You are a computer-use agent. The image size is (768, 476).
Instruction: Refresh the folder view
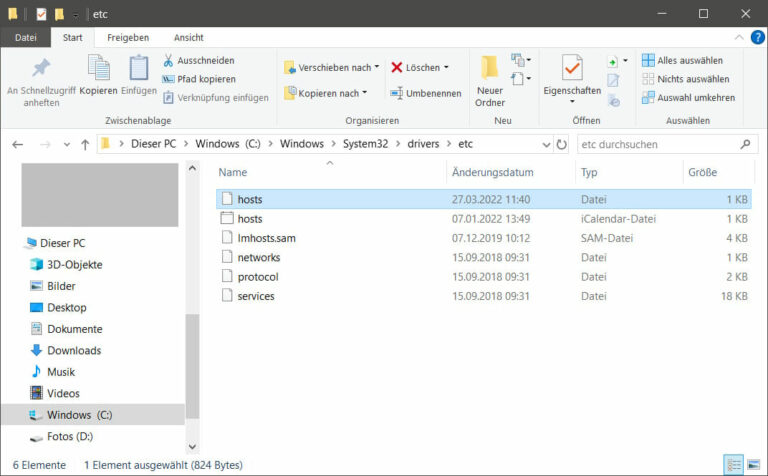coord(561,144)
